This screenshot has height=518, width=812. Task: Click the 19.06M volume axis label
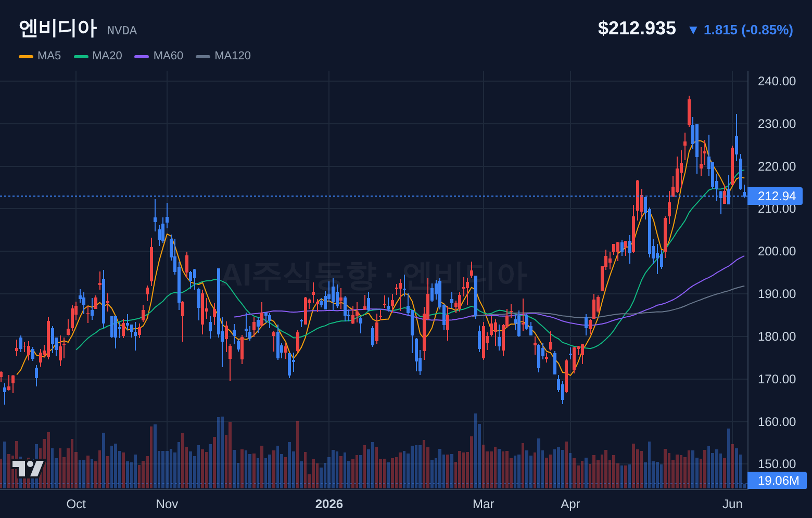[x=777, y=481]
